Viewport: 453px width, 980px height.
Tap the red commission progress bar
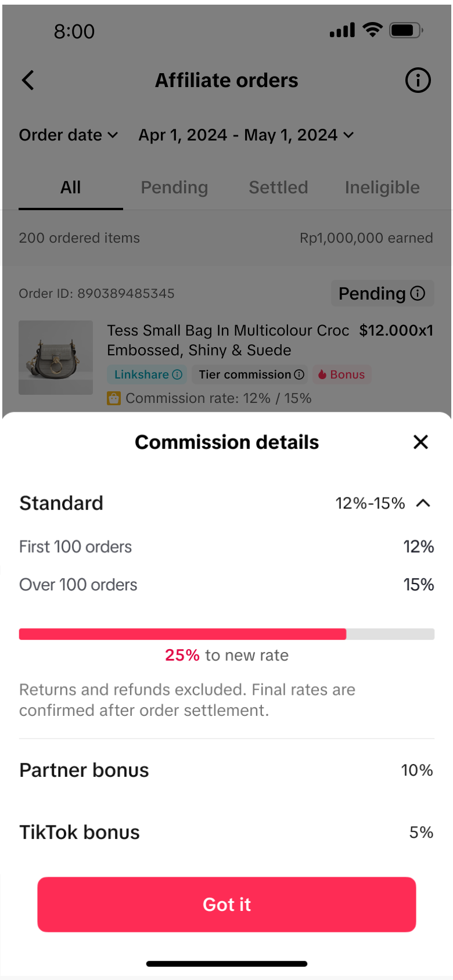(182, 634)
